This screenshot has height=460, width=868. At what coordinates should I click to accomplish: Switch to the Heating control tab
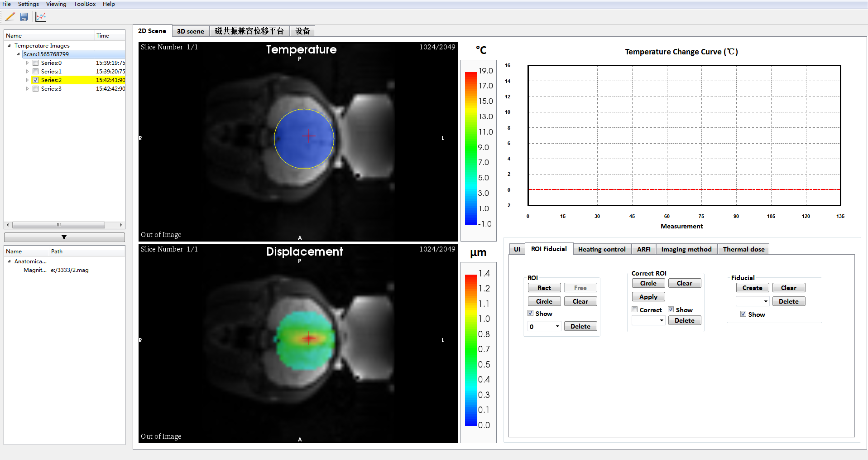[x=601, y=249]
